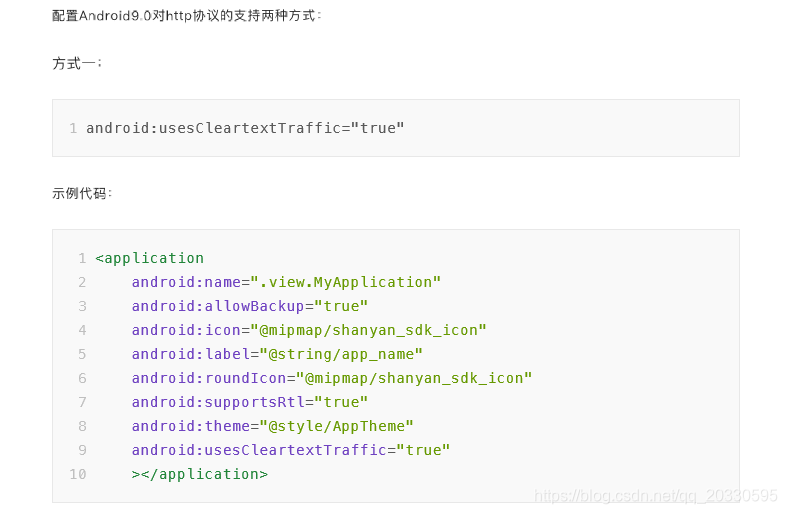Click the heading about Android9.0 http support
Viewport: 787px width, 514px height.
click(x=186, y=16)
